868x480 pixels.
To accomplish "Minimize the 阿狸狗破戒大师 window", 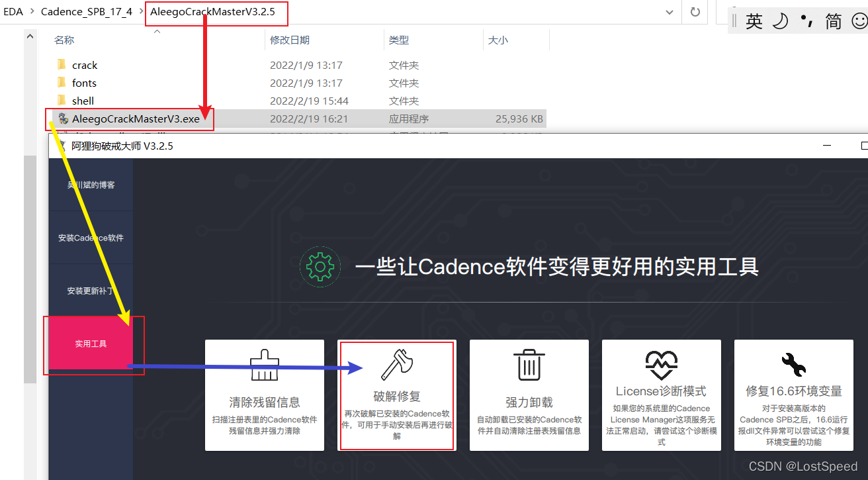I will [827, 146].
